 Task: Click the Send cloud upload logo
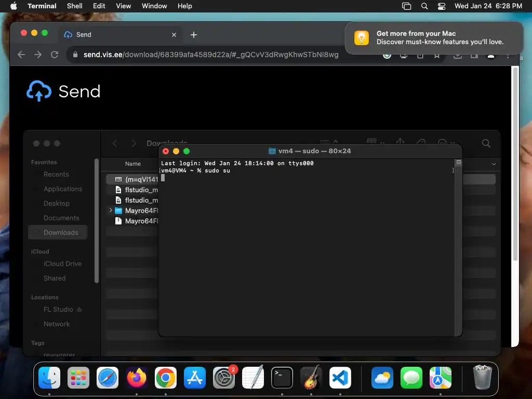point(38,91)
